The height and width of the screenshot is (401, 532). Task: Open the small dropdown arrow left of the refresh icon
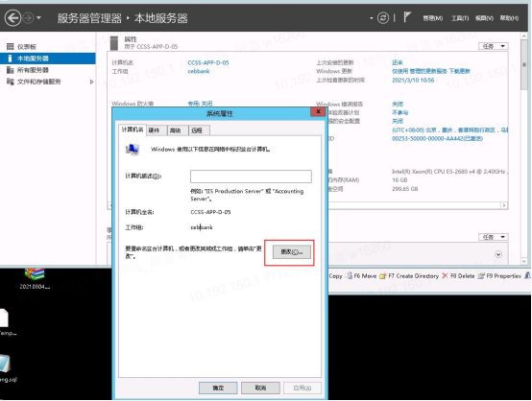click(x=372, y=18)
